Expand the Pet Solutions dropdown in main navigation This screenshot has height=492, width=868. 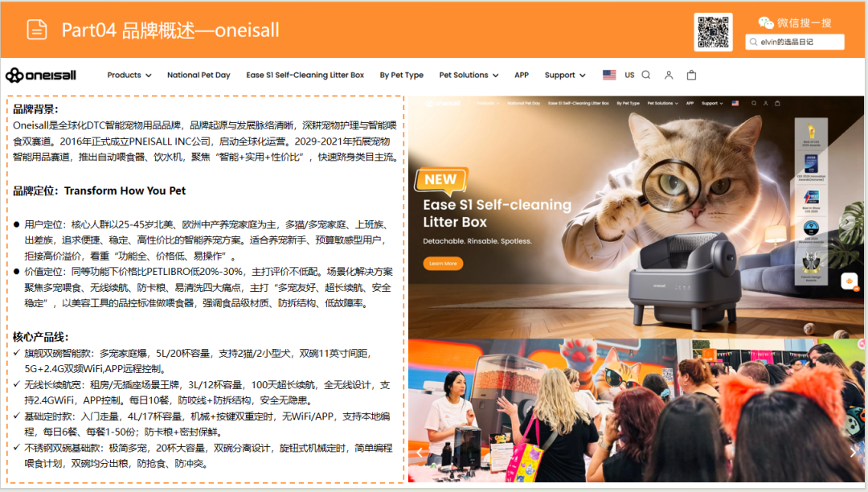(x=469, y=76)
